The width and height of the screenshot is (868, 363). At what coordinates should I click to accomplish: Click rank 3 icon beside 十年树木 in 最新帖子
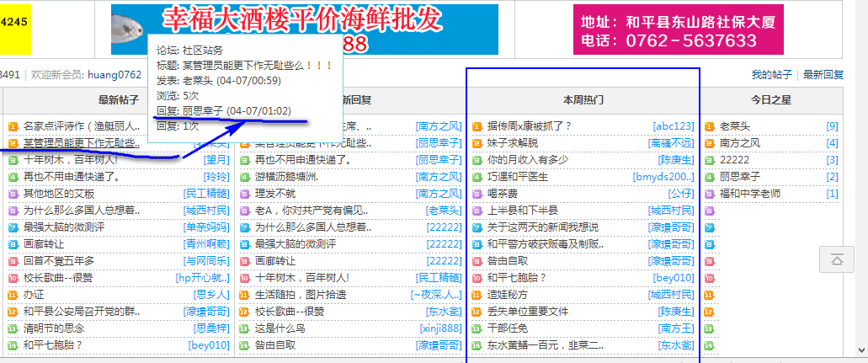(13, 160)
